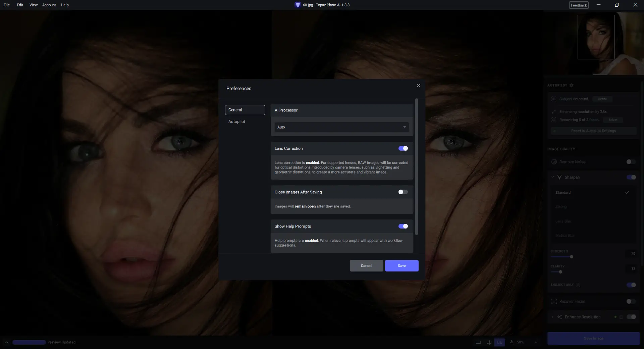Open the 50% zoom level dropdown
Image resolution: width=644 pixels, height=349 pixels.
tap(520, 342)
